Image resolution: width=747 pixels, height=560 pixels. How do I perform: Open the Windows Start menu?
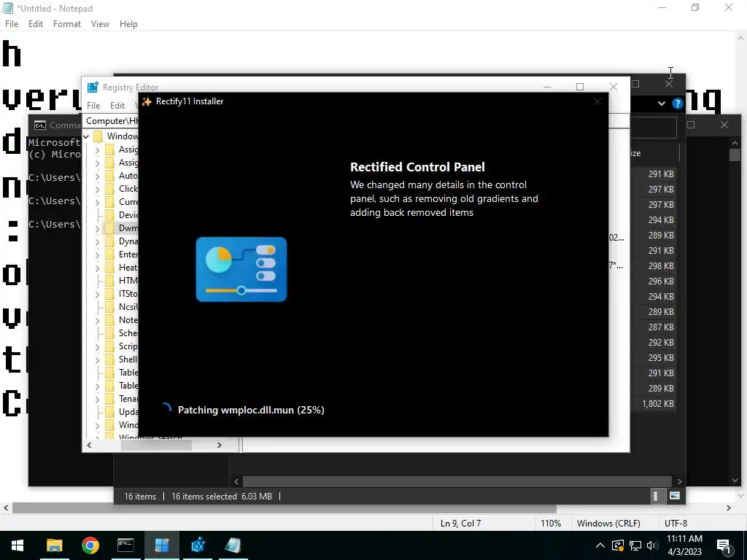click(18, 545)
